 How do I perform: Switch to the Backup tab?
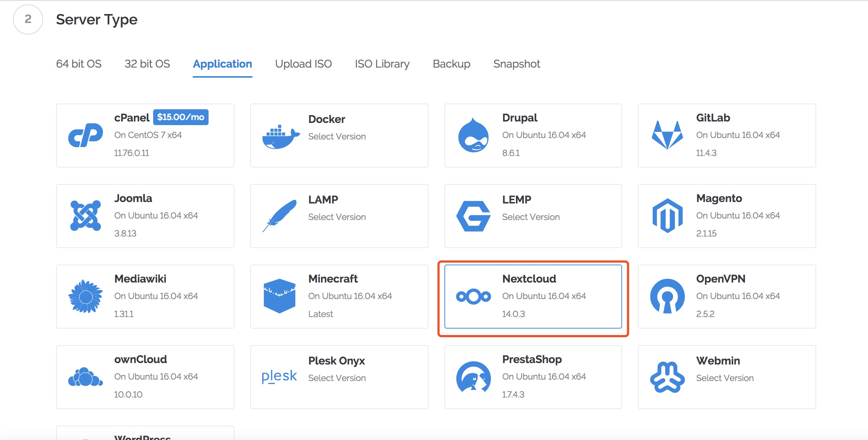(452, 64)
